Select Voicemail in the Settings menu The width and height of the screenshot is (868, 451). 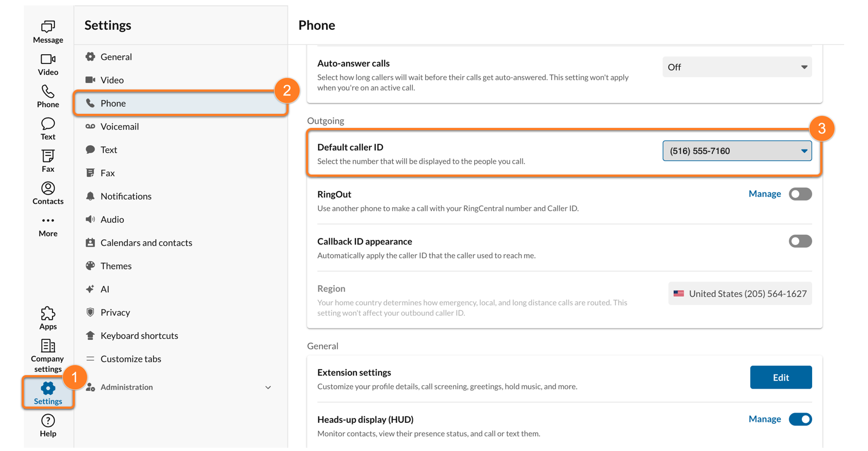coord(119,126)
